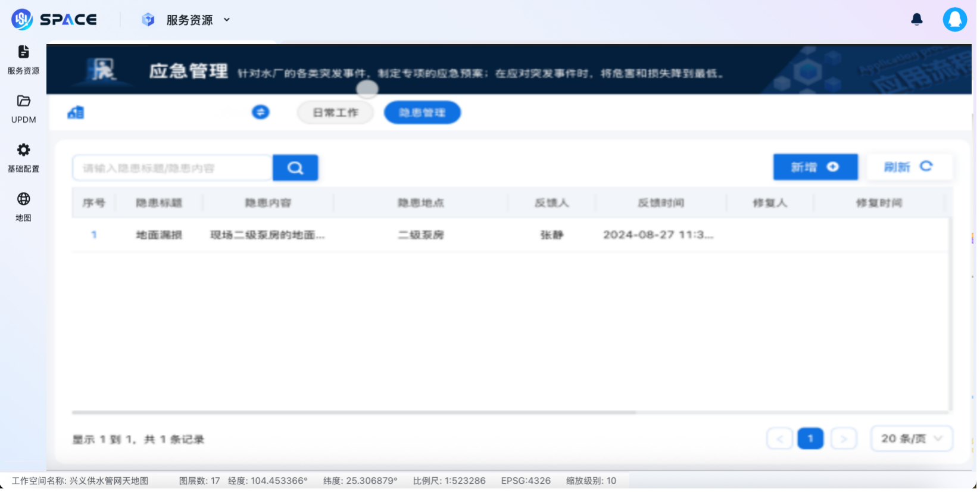Select row number 1 cell

coord(94,235)
